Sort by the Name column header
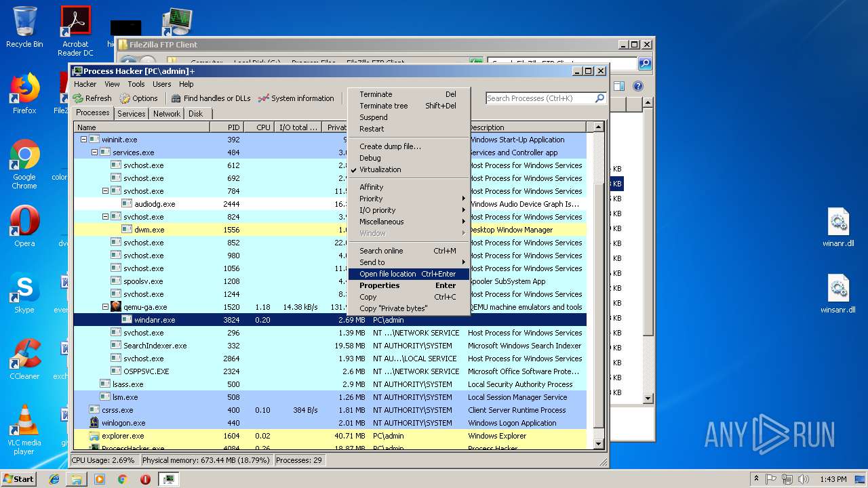 (142, 127)
